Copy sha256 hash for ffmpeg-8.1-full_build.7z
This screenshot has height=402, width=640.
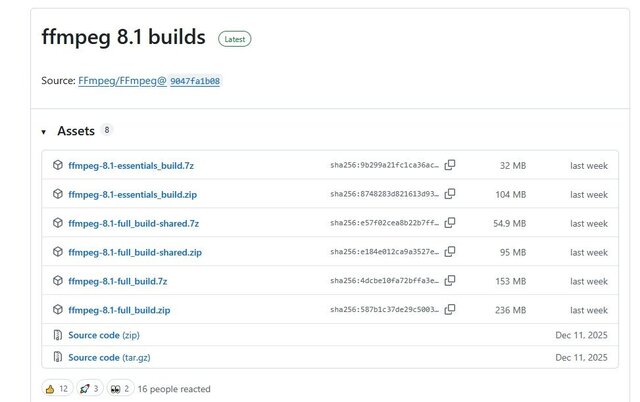pyautogui.click(x=450, y=281)
